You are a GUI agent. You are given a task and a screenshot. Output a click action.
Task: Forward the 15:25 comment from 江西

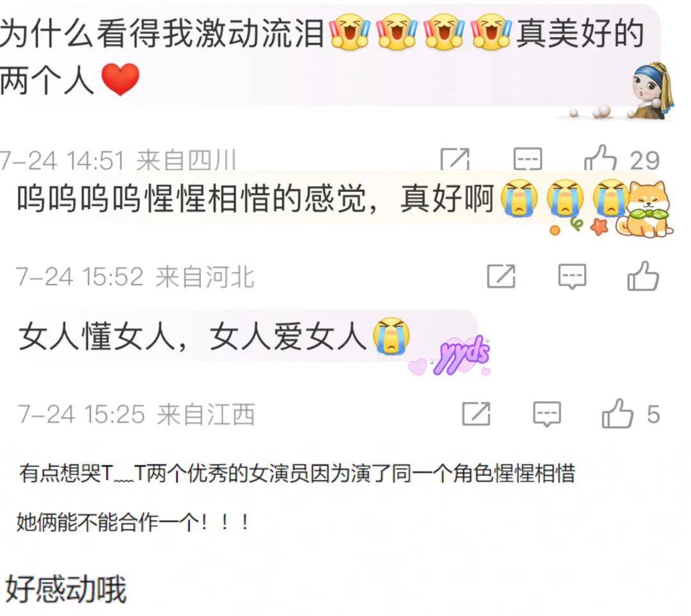476,414
